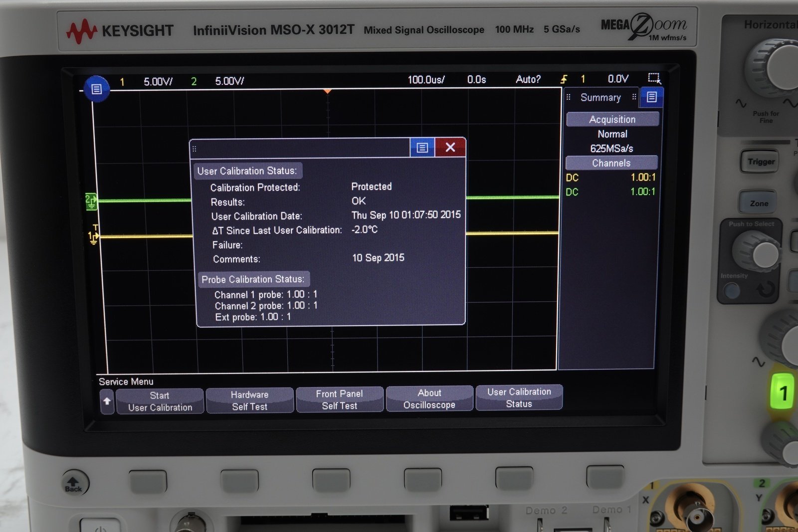
Task: Tap the front USB port
Action: [x=469, y=512]
